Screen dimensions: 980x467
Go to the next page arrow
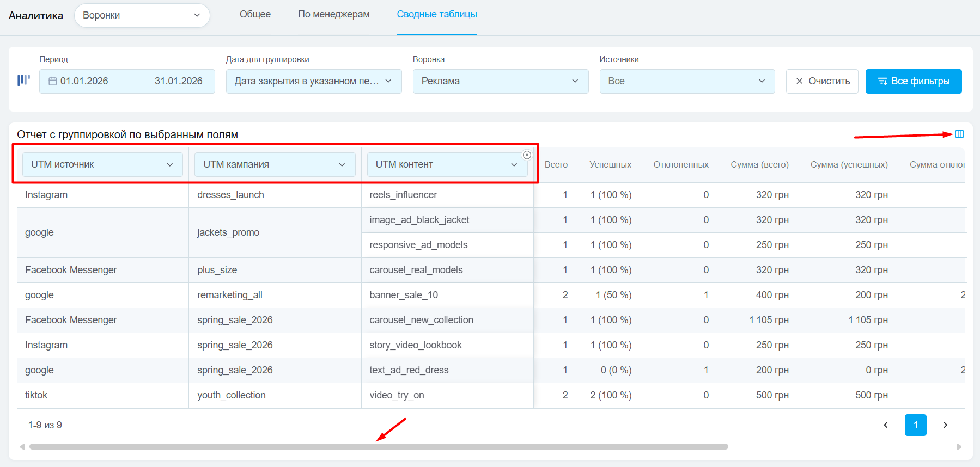click(945, 425)
